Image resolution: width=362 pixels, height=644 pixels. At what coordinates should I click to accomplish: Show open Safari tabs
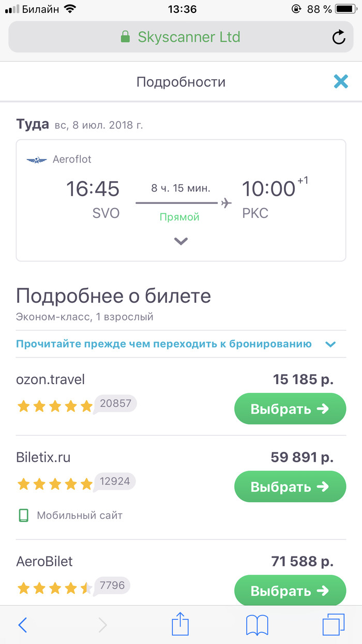333,625
